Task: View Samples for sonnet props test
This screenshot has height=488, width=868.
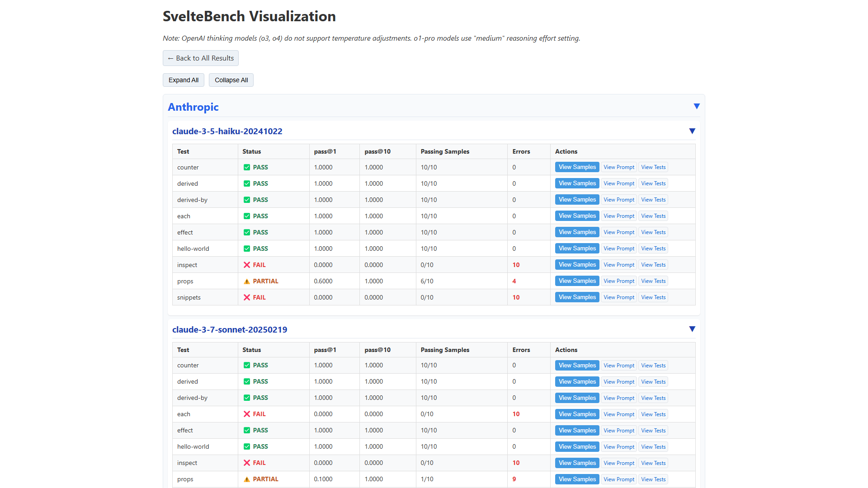Action: click(577, 479)
